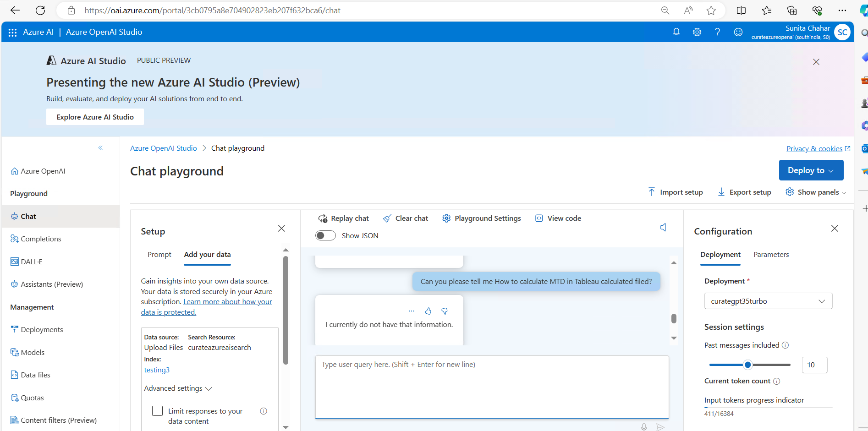Click info icon beside Current token count
The height and width of the screenshot is (431, 868).
776,381
